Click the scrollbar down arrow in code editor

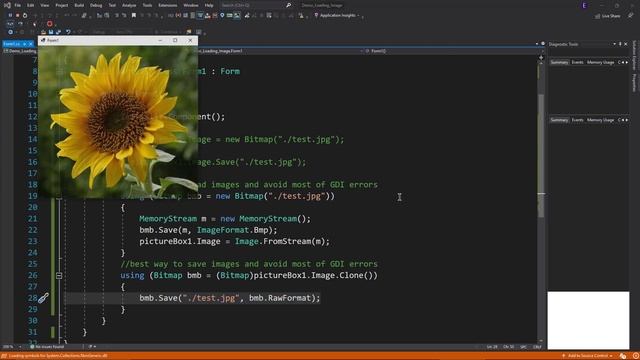(x=541, y=340)
